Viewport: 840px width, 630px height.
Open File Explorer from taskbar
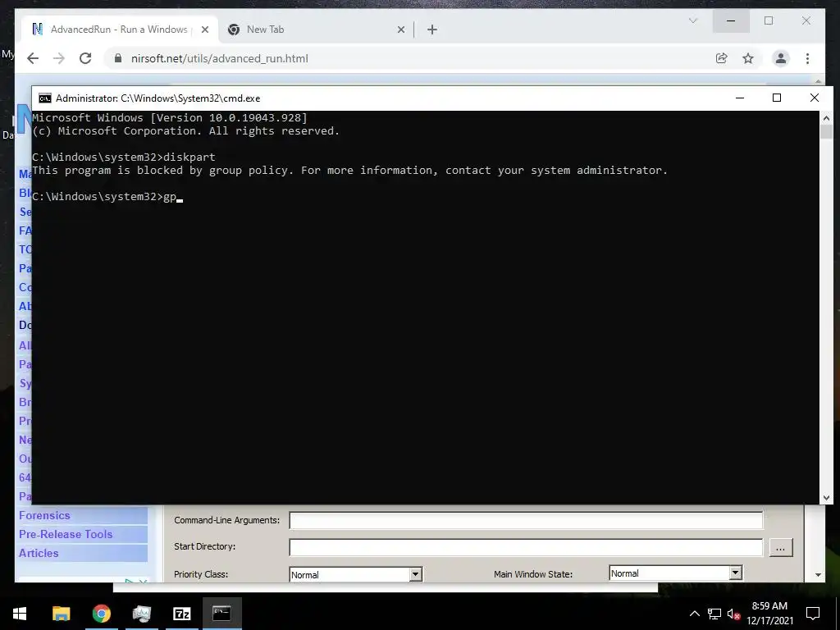61,614
